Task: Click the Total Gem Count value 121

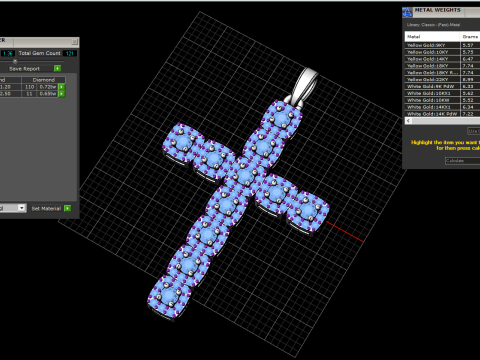Action: tap(70, 53)
